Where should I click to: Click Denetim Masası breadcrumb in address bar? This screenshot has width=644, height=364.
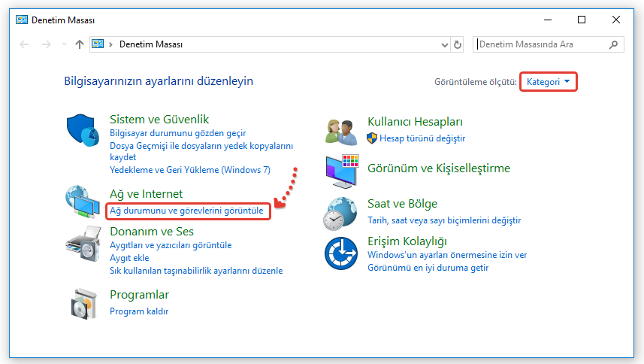(x=150, y=44)
